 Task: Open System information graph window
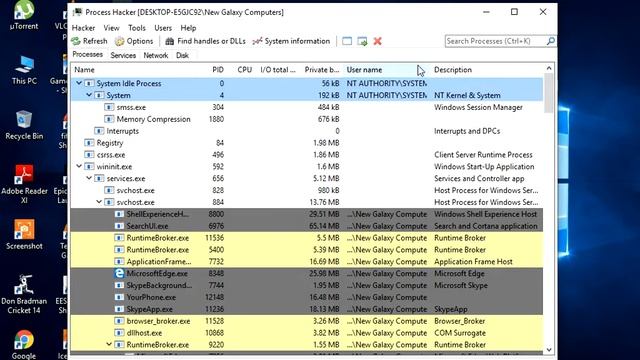(291, 41)
